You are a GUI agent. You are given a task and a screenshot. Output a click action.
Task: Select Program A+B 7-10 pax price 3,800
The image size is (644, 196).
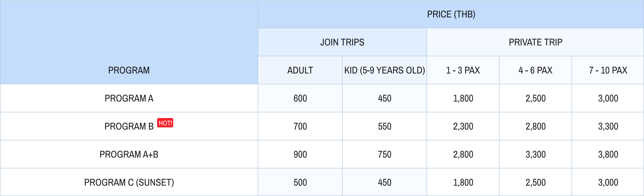tap(608, 154)
